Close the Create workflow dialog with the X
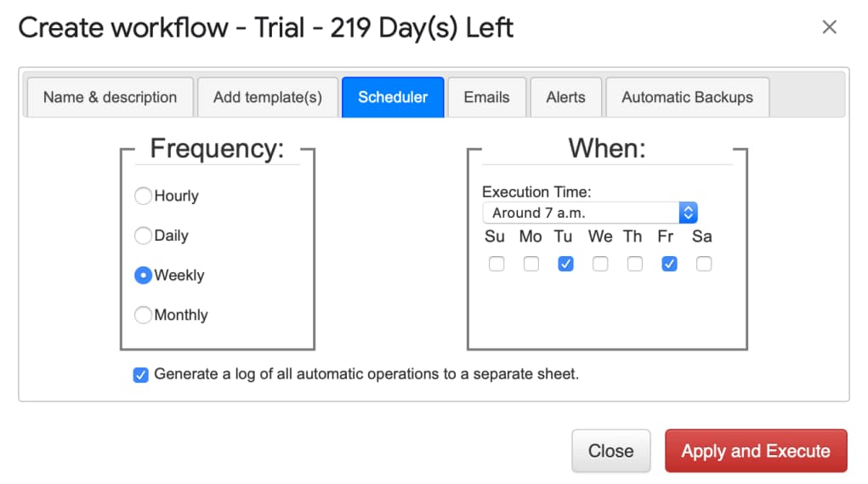868x484 pixels. point(829,27)
